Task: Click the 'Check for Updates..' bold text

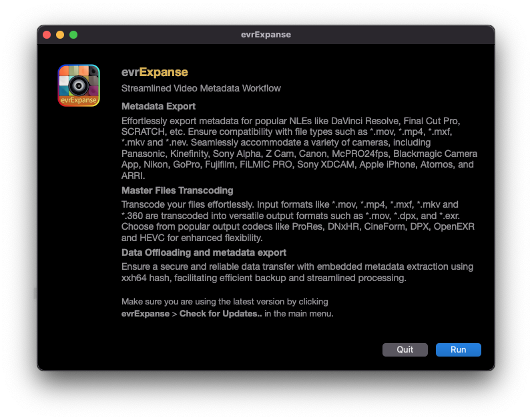Action: click(x=220, y=313)
